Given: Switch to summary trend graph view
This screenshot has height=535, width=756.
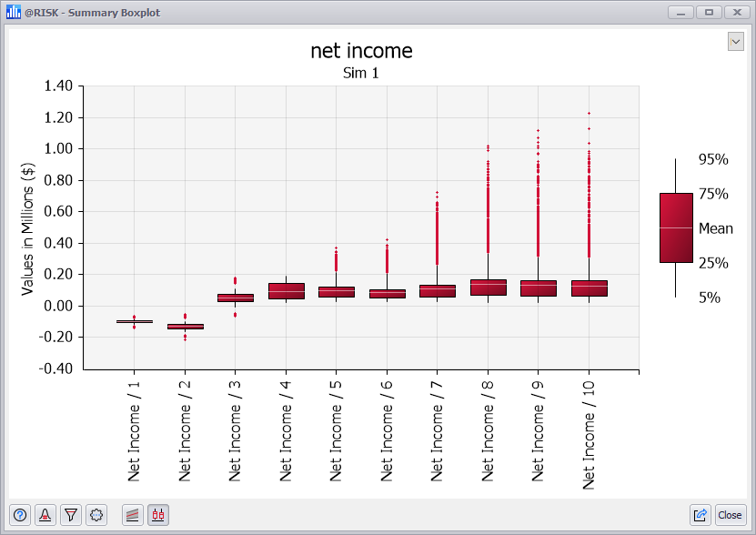Looking at the screenshot, I should (x=133, y=515).
